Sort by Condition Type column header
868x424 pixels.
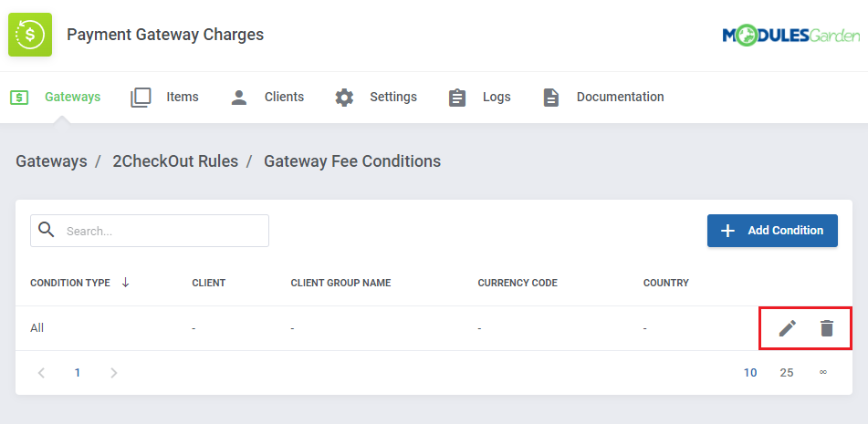(70, 283)
